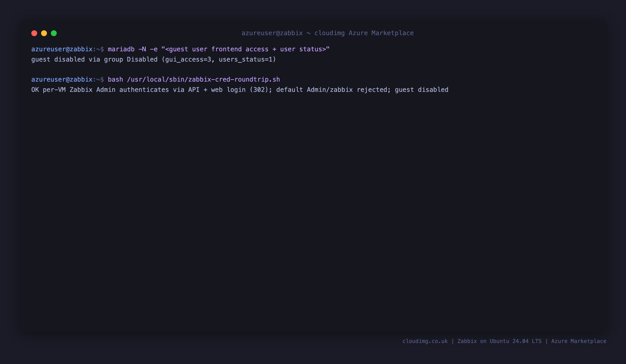Click the output line 'guest disabled via group Disabled'

tap(94, 60)
